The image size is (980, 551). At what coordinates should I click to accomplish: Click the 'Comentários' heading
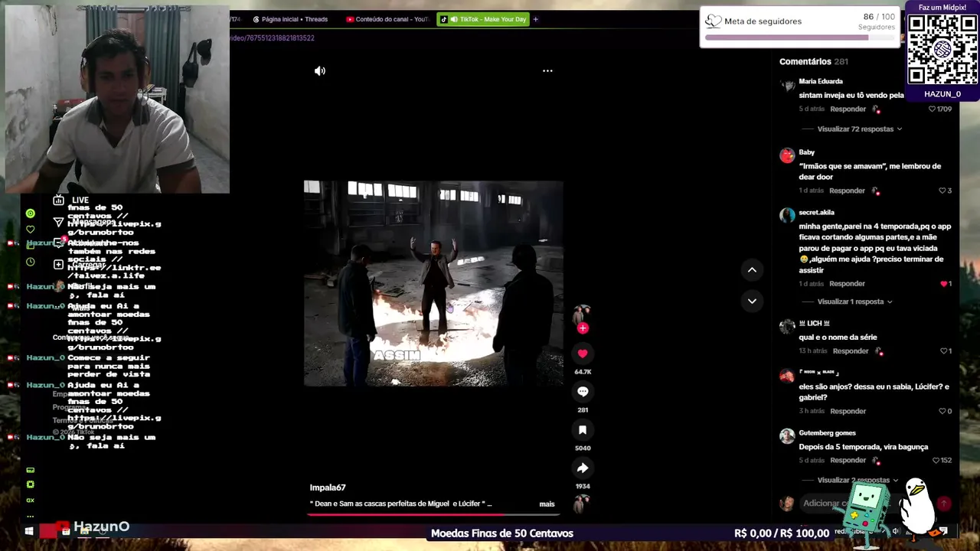pos(805,61)
